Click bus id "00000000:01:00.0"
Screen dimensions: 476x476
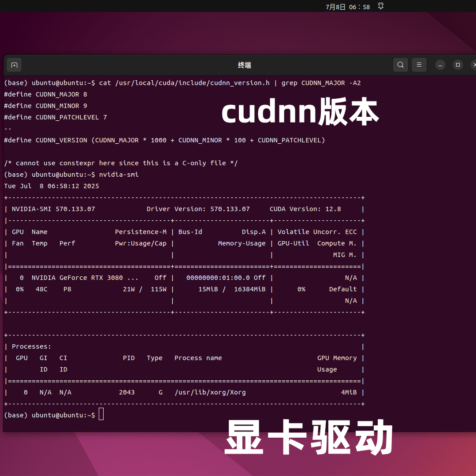(x=218, y=278)
